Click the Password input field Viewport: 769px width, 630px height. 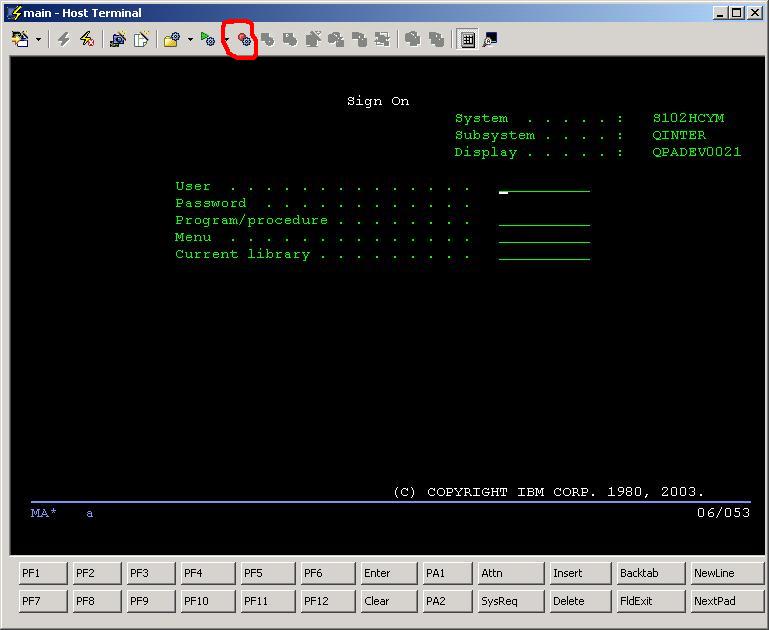point(544,203)
